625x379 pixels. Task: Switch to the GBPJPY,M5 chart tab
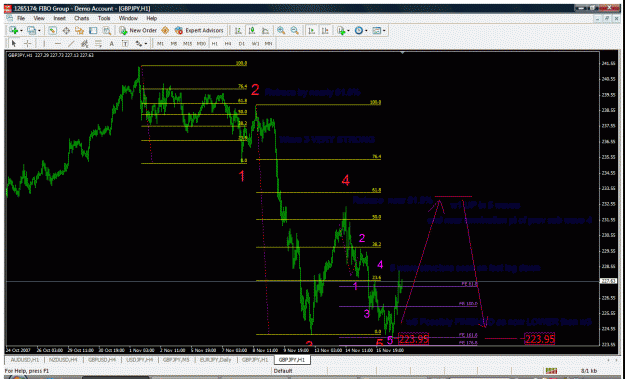click(177, 360)
